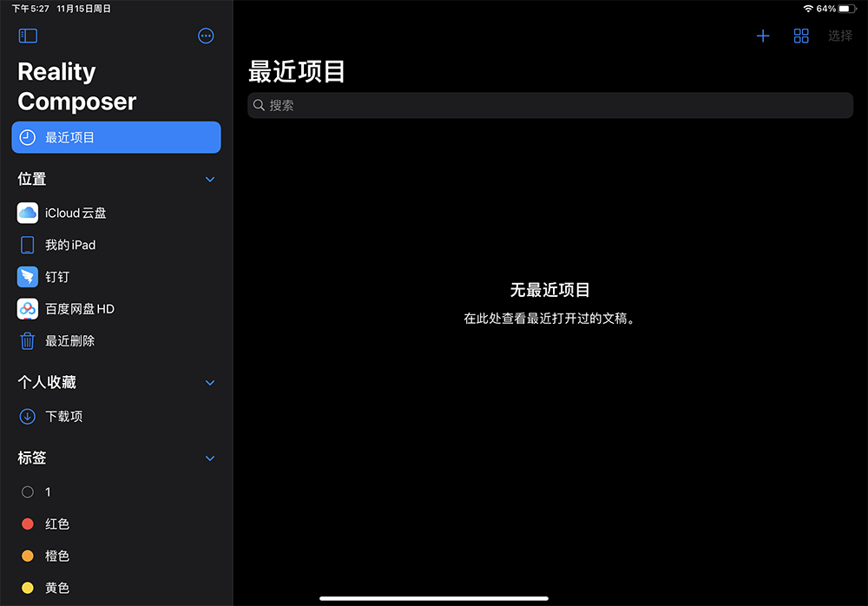Open 我的 iPad location
The width and height of the screenshot is (868, 606).
(x=116, y=245)
